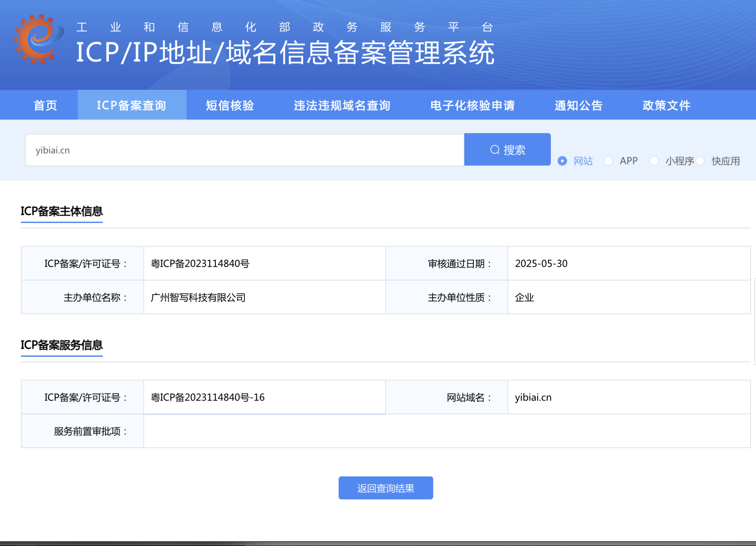Choose the 快应用 radio option
This screenshot has height=546, width=756.
[x=700, y=161]
